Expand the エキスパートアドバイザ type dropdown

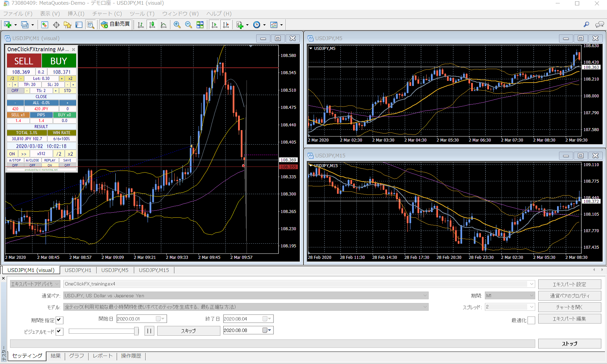(x=35, y=284)
